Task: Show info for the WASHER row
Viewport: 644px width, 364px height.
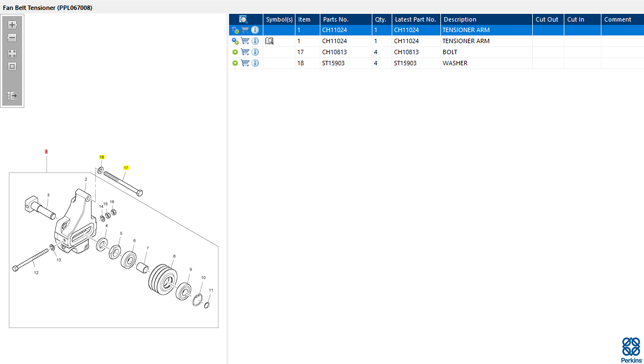Action: (x=255, y=63)
